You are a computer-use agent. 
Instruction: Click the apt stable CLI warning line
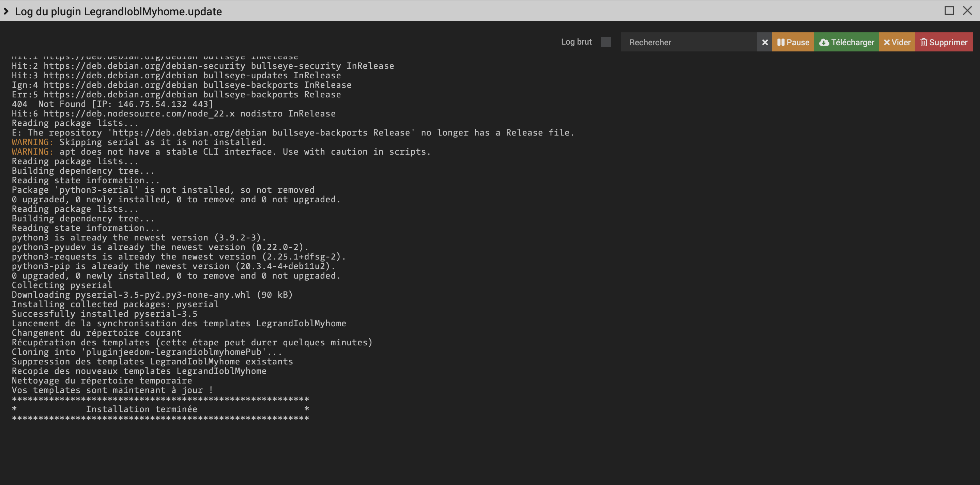[244, 152]
